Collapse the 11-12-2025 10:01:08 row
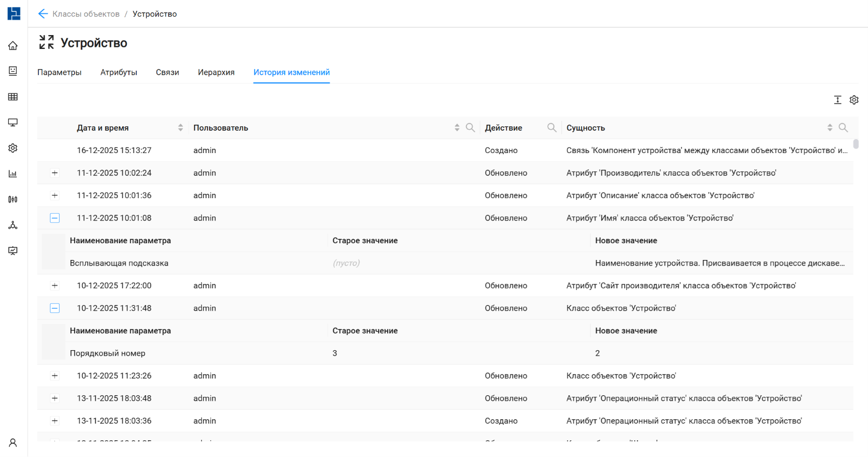 54,218
